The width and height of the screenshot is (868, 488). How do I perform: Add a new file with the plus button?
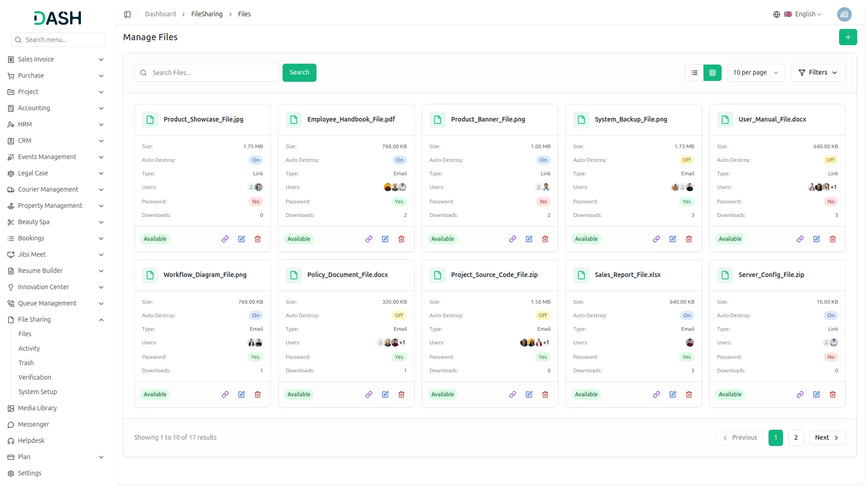pos(848,37)
